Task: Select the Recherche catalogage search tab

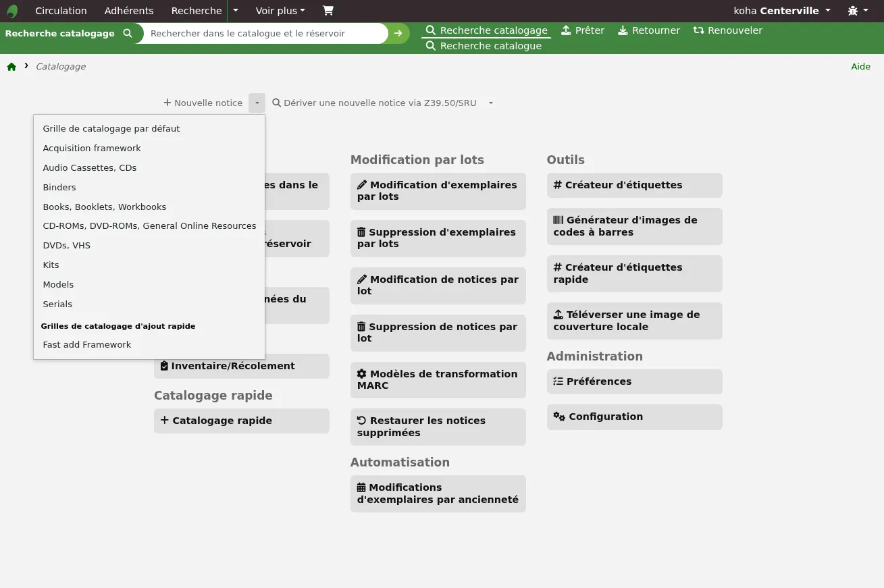Action: (486, 30)
